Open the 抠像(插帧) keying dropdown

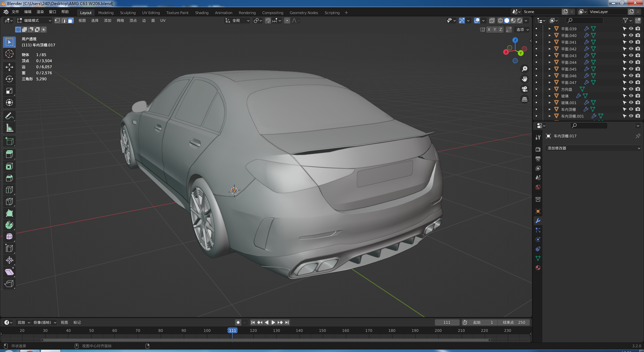coord(45,322)
